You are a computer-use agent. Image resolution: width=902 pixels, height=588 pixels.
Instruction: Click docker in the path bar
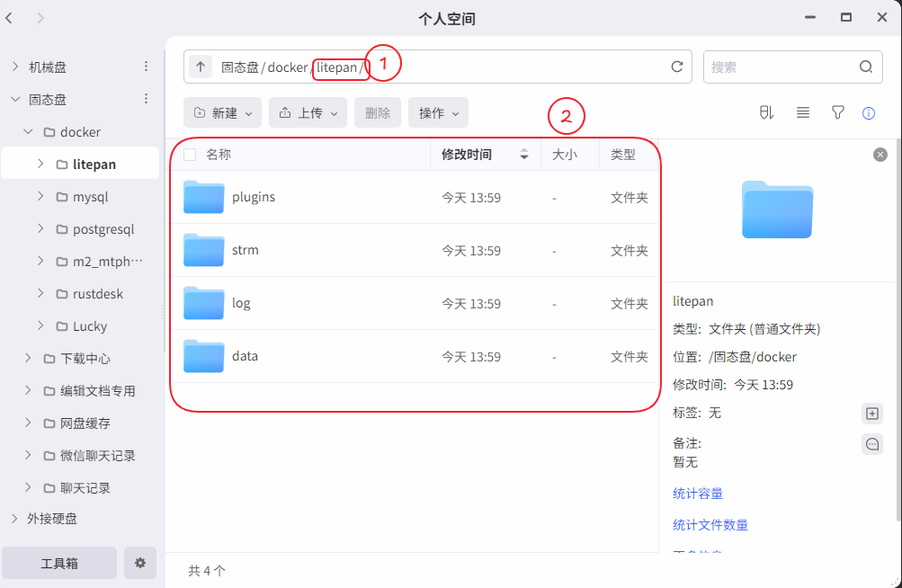[x=288, y=67]
